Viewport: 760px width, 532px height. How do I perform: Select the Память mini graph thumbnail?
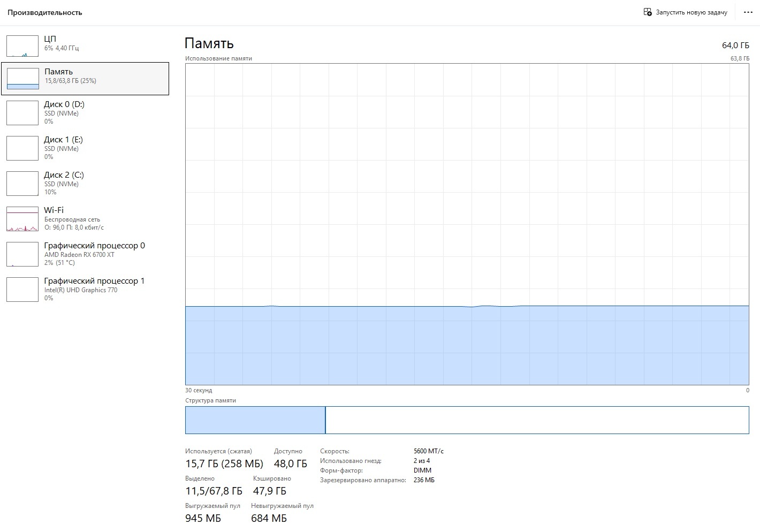(x=22, y=79)
